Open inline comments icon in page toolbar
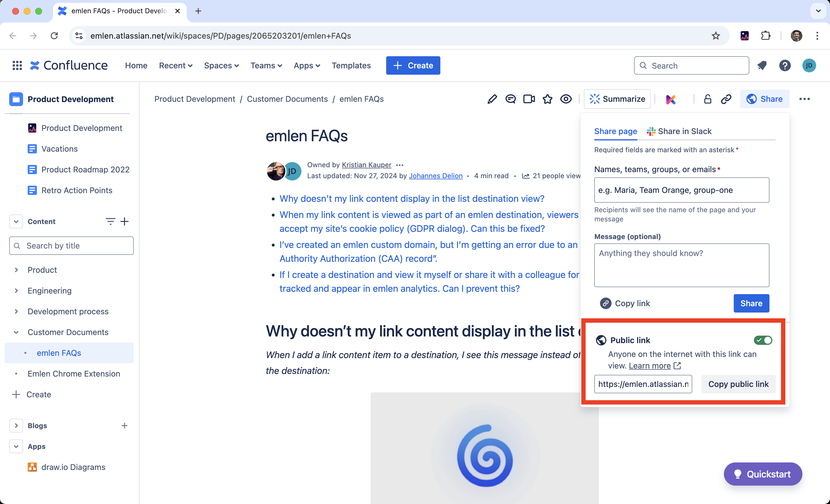830x504 pixels. click(510, 99)
